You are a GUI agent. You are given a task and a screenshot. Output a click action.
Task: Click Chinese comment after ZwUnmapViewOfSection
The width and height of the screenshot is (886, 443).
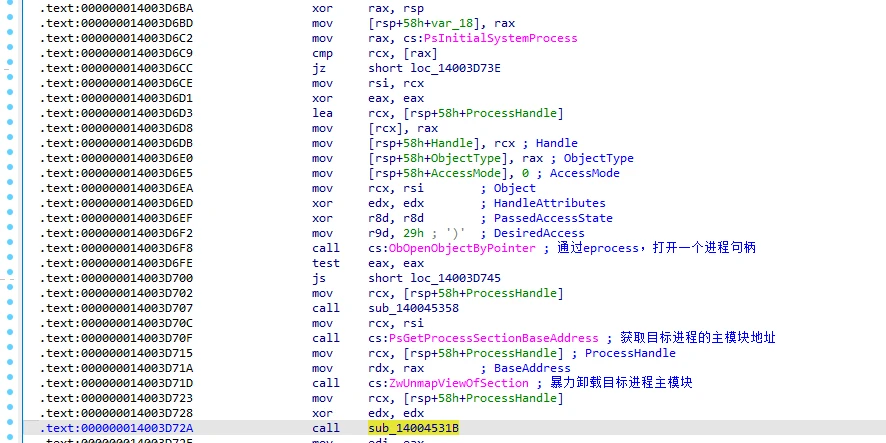click(x=614, y=383)
